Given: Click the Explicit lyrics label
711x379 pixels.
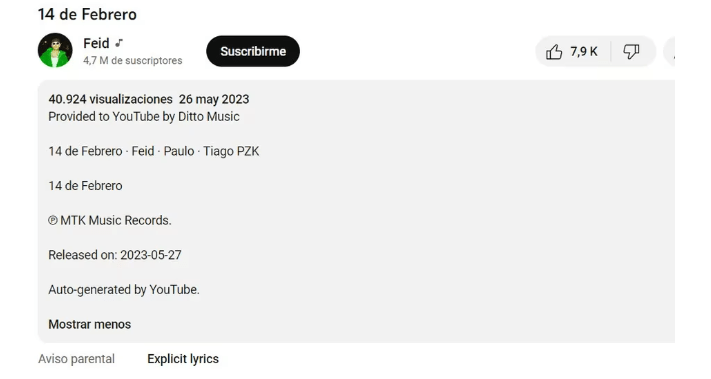Looking at the screenshot, I should 183,359.
